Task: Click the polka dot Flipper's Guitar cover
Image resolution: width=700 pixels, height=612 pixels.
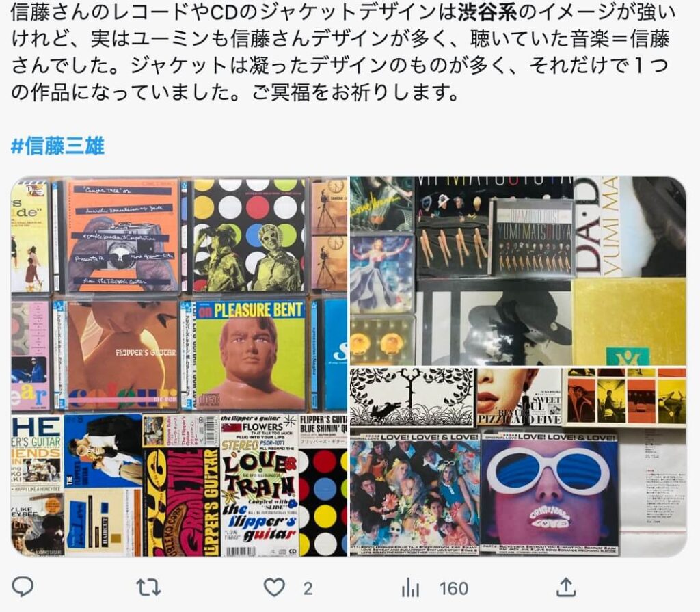Action: pos(249,235)
